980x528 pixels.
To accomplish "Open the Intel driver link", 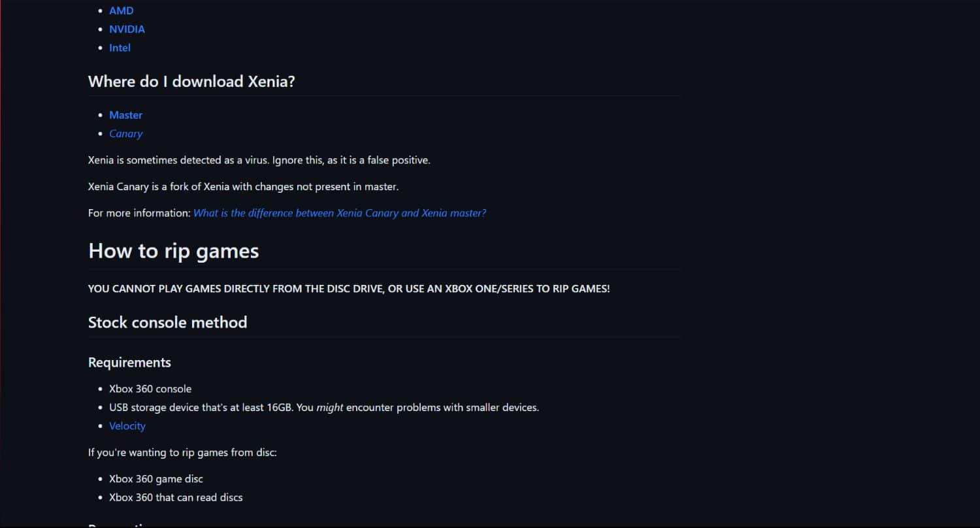I will (x=120, y=48).
